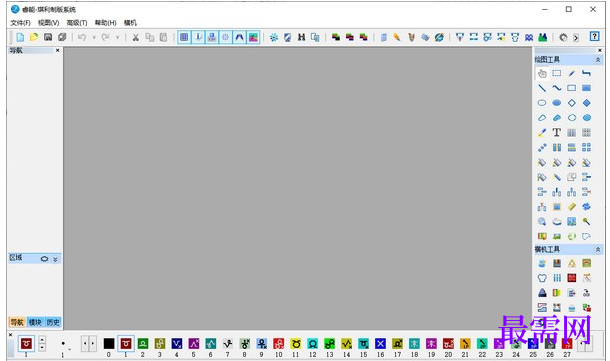Image resolution: width=610 pixels, height=361 pixels.
Task: Select the filled ellipse tool
Action: click(557, 103)
